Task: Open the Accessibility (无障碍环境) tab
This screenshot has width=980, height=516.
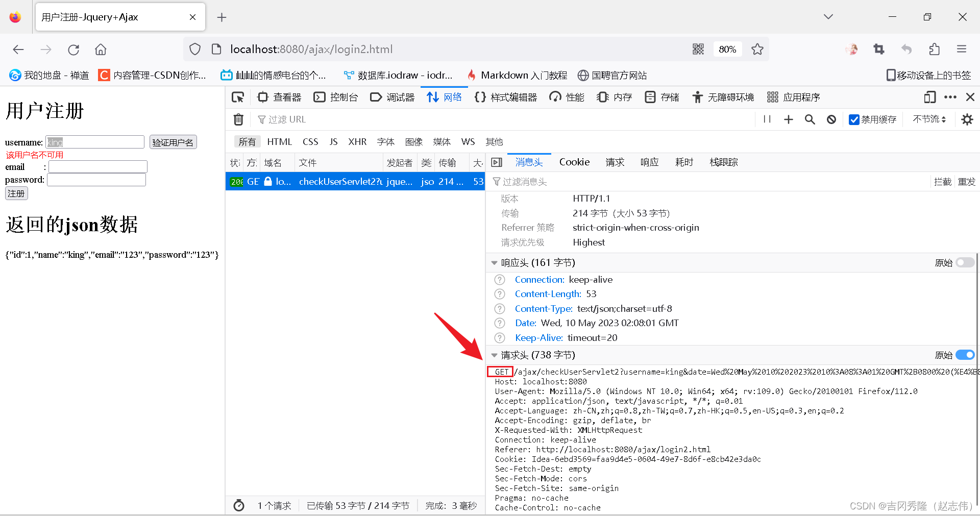Action: coord(723,97)
